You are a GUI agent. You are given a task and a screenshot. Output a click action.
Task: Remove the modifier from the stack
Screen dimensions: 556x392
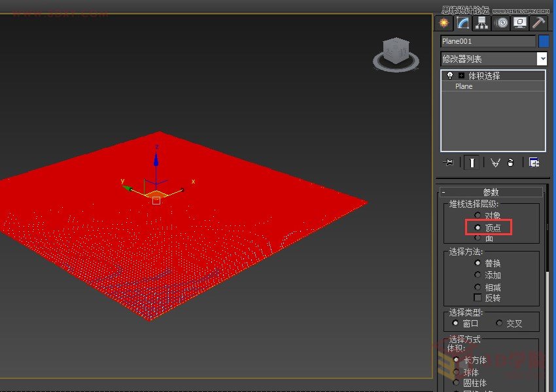coord(510,162)
